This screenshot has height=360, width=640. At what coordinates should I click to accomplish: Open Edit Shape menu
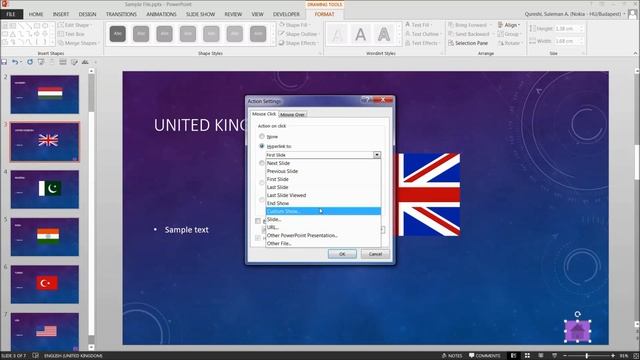click(74, 25)
